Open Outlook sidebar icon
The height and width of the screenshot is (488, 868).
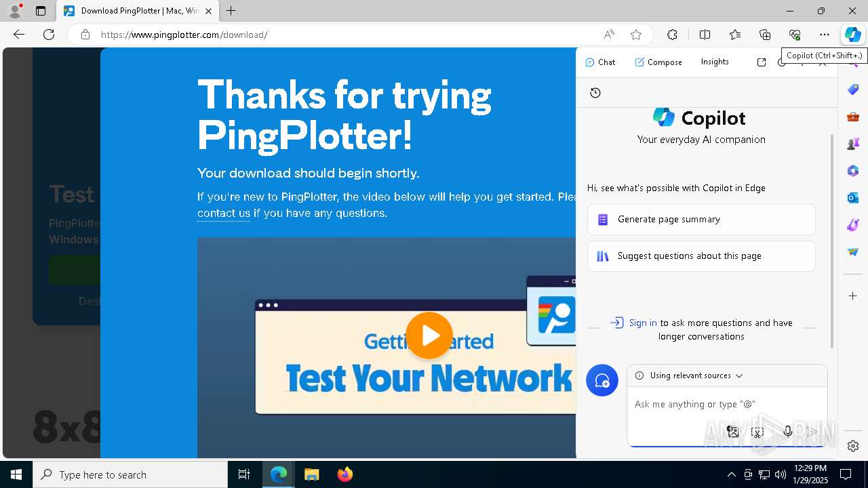click(x=853, y=198)
